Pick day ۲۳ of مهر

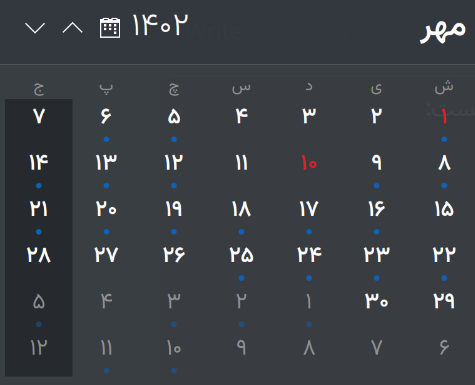click(377, 255)
